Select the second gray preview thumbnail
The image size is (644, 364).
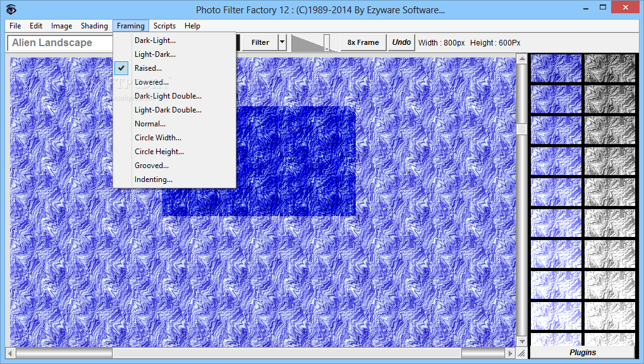610,99
